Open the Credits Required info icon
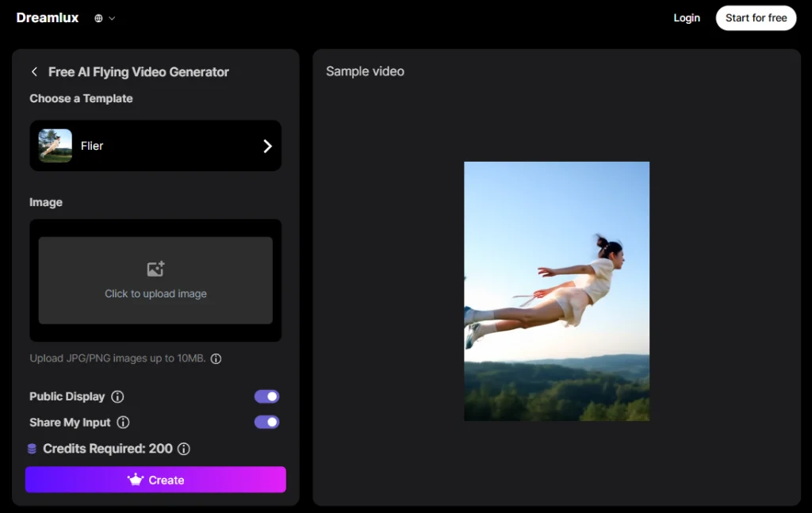 coord(184,449)
